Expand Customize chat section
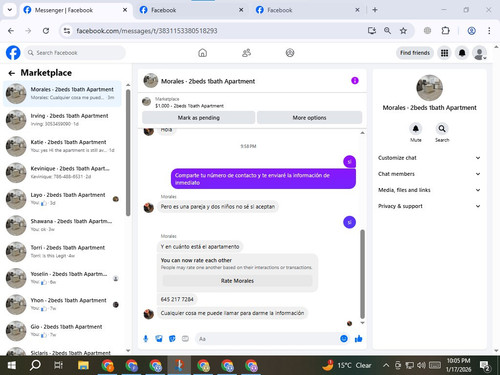 [429, 158]
